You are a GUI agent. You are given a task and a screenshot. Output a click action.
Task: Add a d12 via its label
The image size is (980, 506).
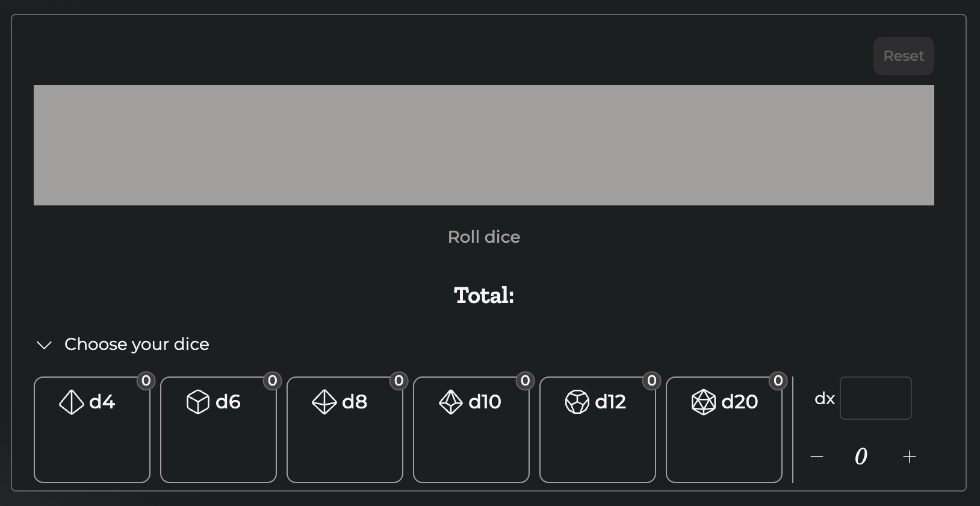click(x=610, y=402)
